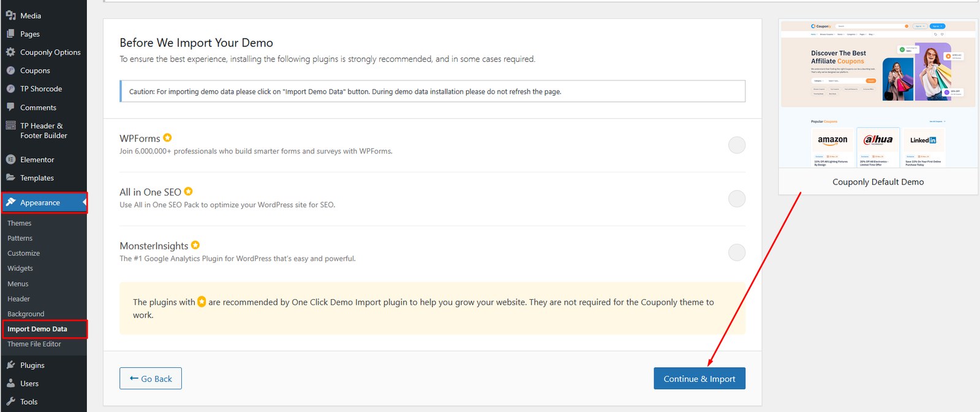
Task: Open the Themes submenu item
Action: point(20,223)
